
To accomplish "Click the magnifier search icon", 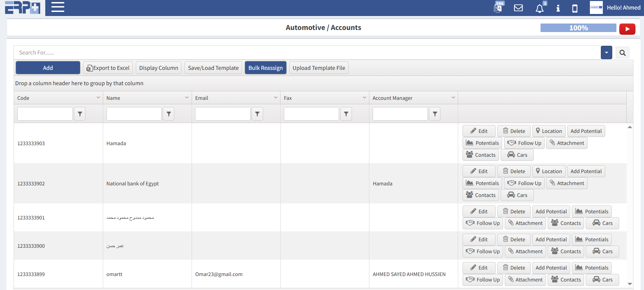I will coord(622,53).
